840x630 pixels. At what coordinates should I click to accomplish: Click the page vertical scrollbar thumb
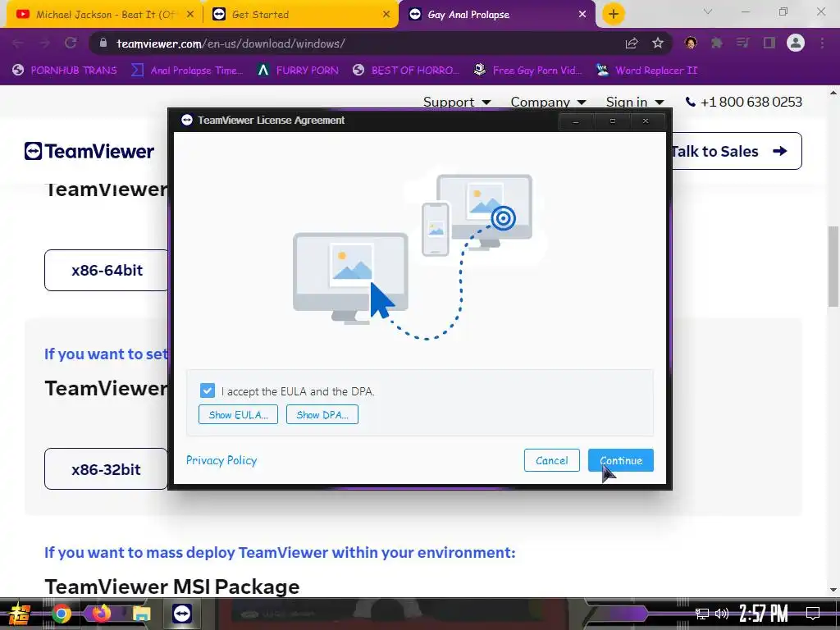coord(833,267)
